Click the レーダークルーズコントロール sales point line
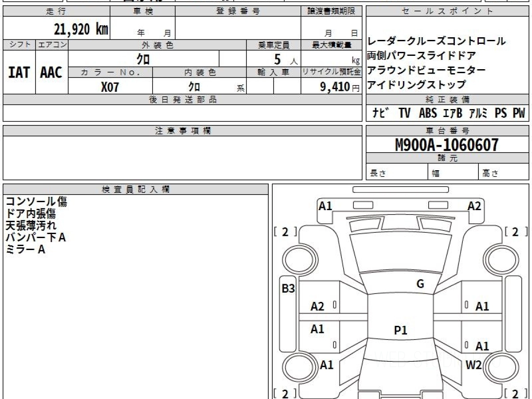 pyautogui.click(x=436, y=41)
